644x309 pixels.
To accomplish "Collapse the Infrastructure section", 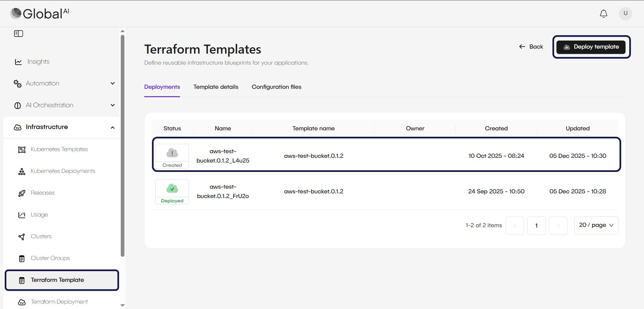I will (x=113, y=127).
